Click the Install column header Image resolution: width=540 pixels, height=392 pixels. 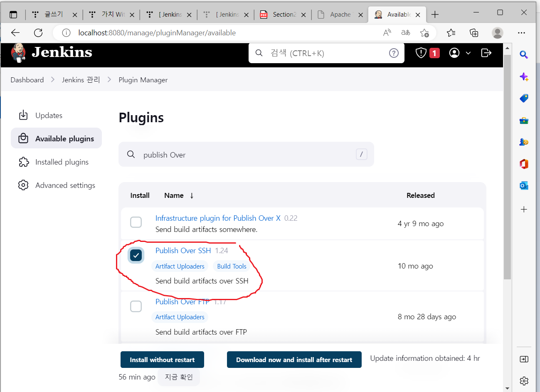pyautogui.click(x=140, y=195)
